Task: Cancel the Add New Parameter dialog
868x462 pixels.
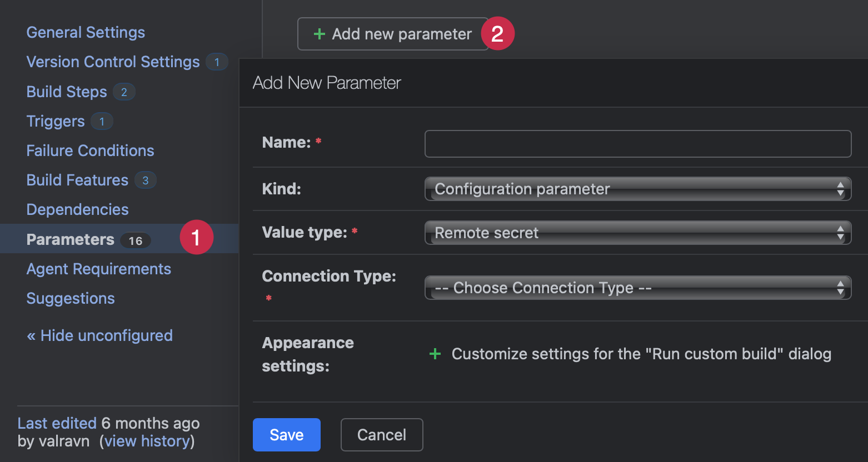Action: 381,435
